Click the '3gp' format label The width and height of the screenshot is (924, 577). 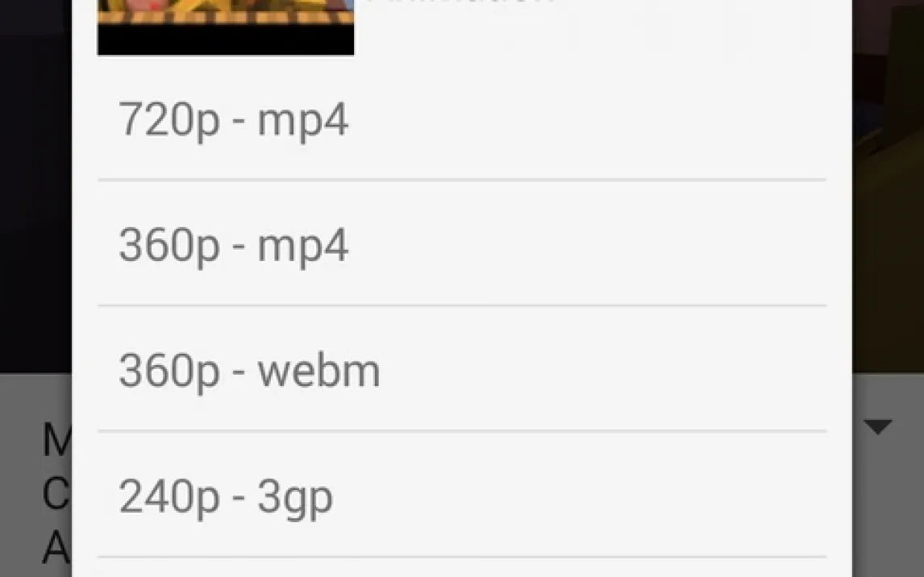(295, 499)
